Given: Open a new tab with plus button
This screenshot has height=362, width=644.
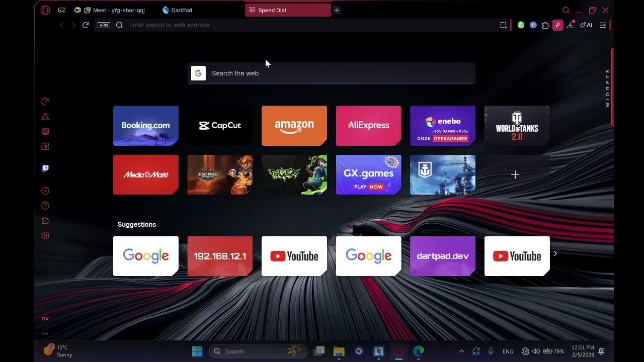Looking at the screenshot, I should click(x=337, y=10).
